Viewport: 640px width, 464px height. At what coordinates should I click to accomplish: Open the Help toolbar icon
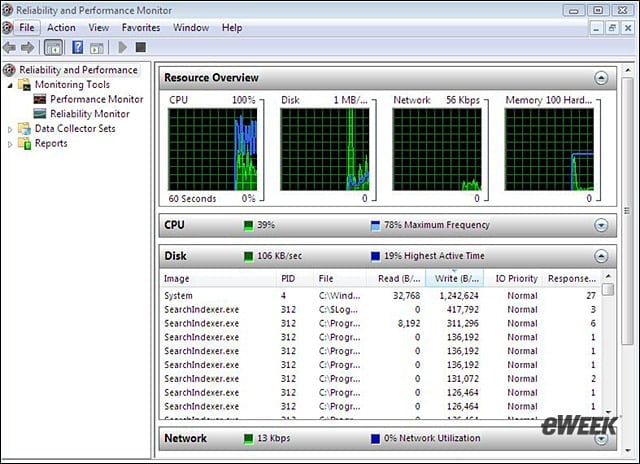[77, 47]
